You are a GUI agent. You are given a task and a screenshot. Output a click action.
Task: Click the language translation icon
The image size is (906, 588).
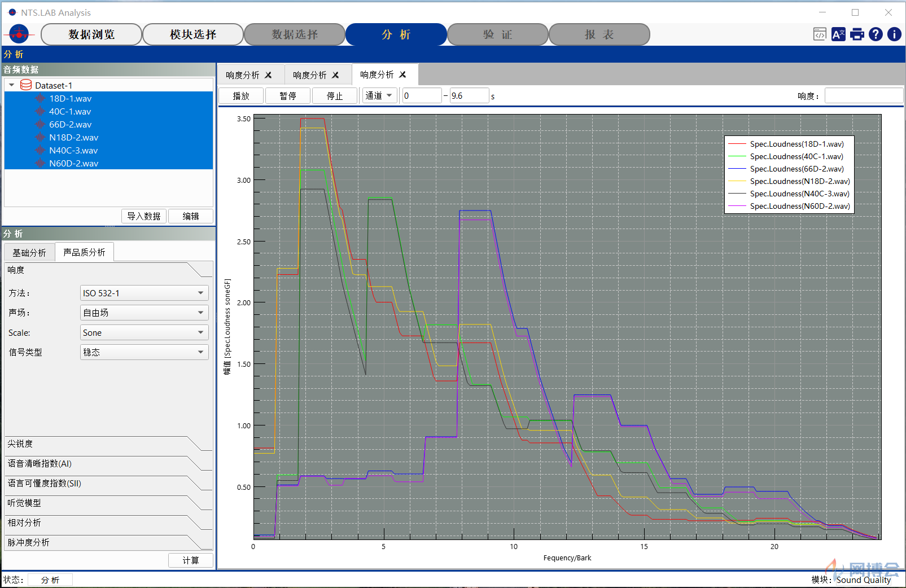pyautogui.click(x=838, y=34)
